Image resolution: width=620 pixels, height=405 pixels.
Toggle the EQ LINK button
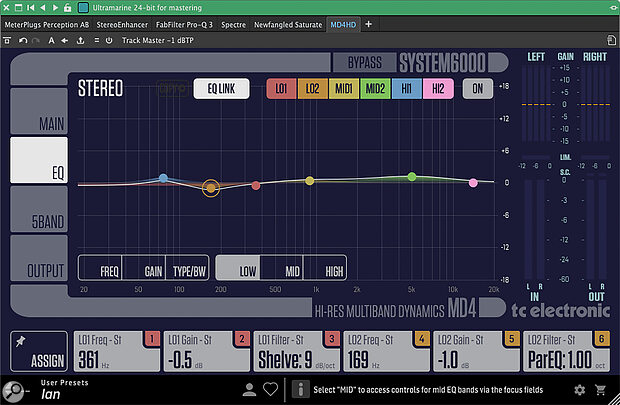pos(220,88)
